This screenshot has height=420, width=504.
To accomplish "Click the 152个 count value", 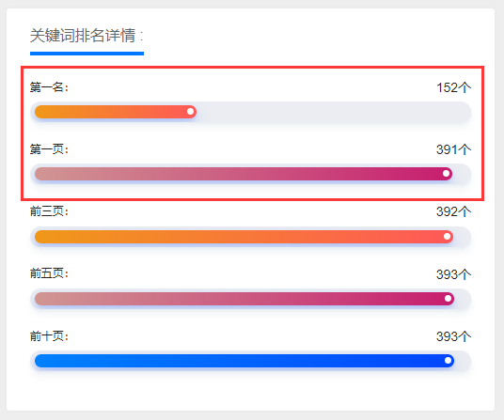I will [453, 87].
